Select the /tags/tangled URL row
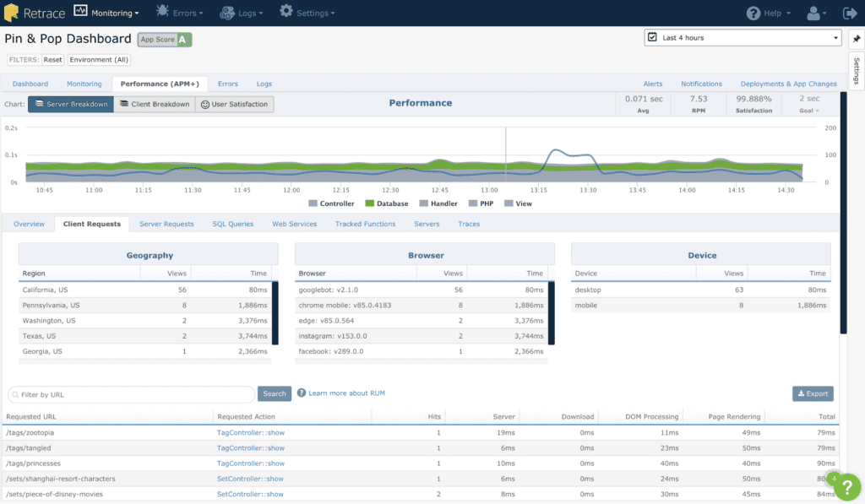Screen dimensions: 865x504 pyautogui.click(x=421, y=448)
